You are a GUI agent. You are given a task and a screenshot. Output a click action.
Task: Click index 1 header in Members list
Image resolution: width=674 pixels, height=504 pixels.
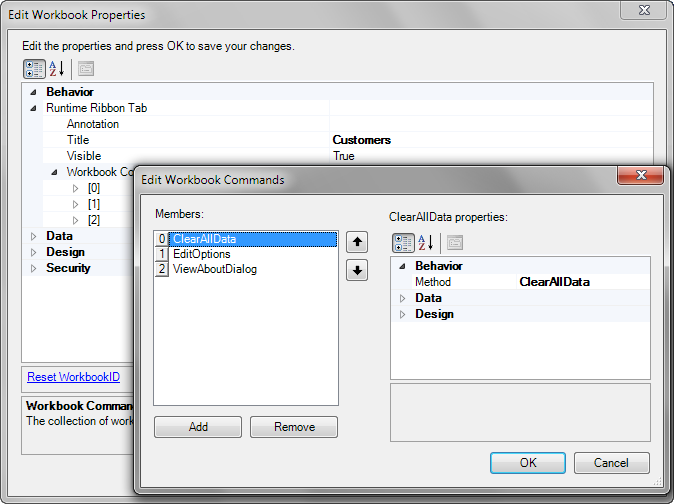click(162, 254)
